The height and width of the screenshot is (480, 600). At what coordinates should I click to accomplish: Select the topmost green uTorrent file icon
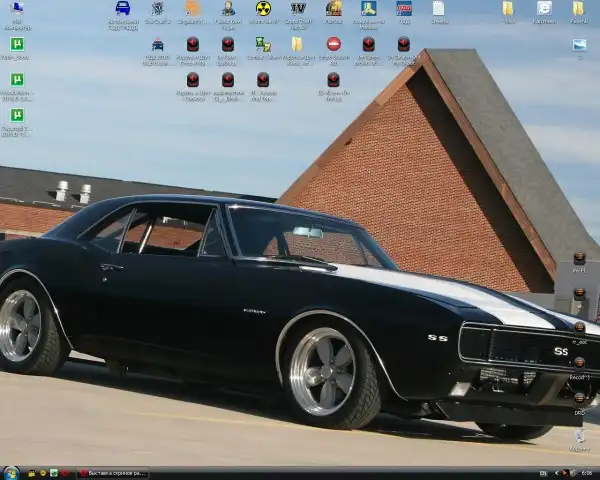pos(17,45)
